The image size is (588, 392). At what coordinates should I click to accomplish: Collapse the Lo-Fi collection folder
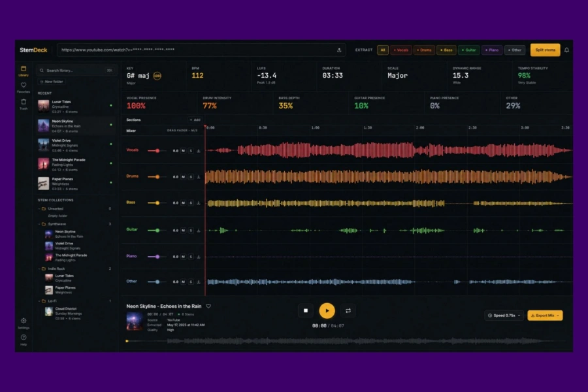coord(39,301)
